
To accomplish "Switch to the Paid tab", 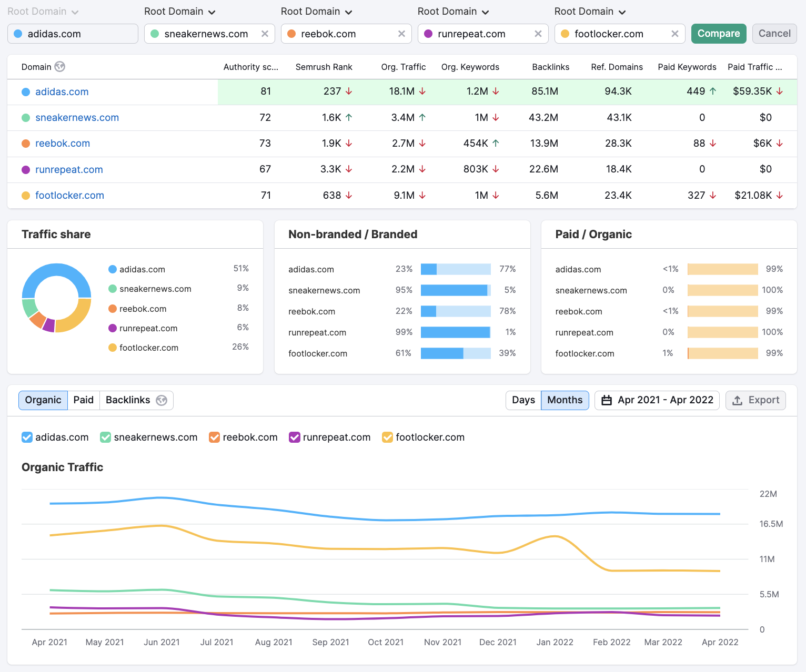I will [83, 400].
